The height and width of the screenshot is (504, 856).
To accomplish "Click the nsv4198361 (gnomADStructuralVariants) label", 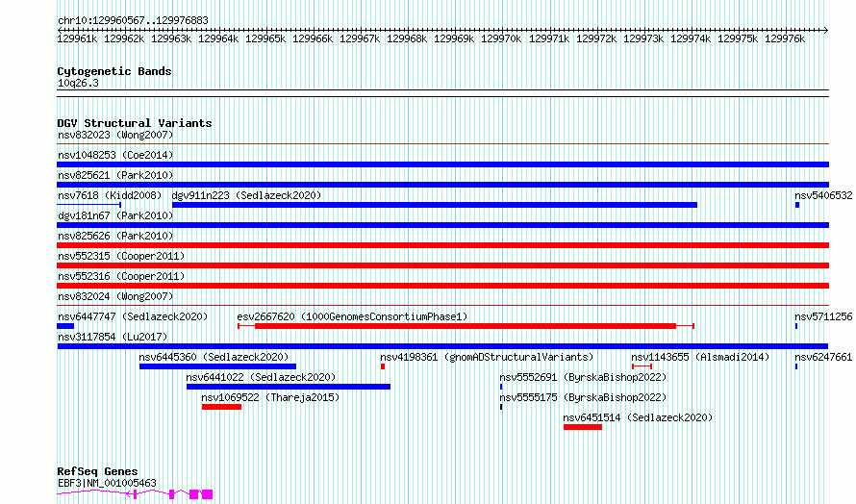I will pos(487,357).
